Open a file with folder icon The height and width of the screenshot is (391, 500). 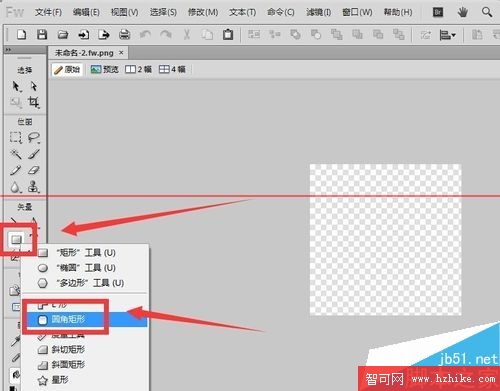(x=63, y=34)
